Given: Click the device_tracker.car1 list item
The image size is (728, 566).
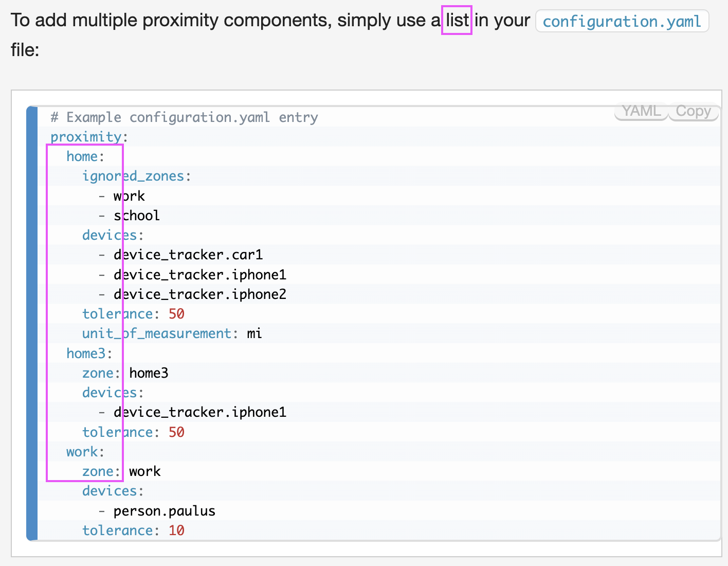Looking at the screenshot, I should point(188,254).
